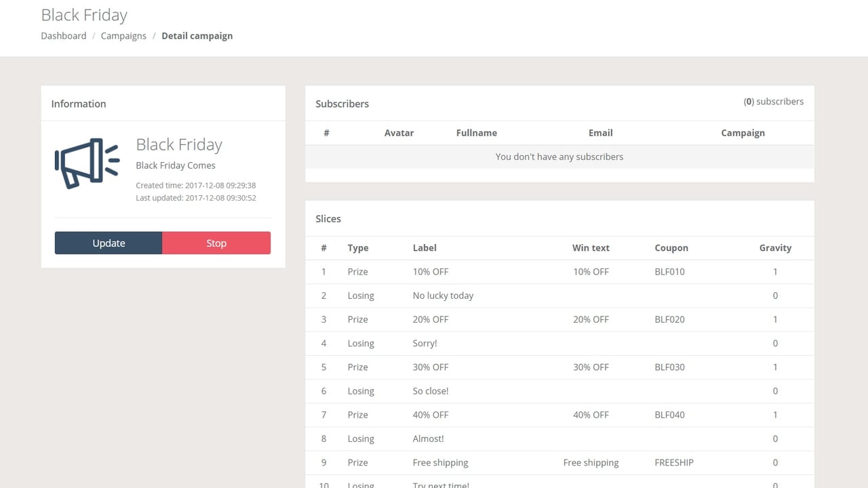
Task: Click the Email column header
Action: (x=601, y=133)
